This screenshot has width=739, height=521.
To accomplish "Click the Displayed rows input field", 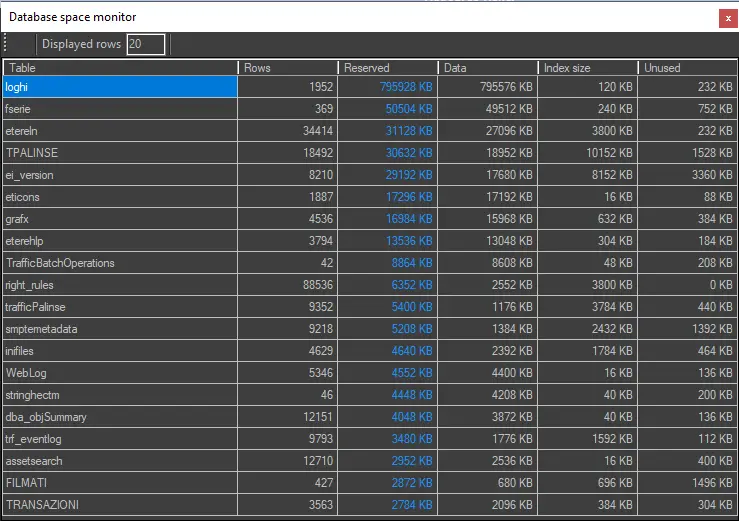I will coord(146,44).
